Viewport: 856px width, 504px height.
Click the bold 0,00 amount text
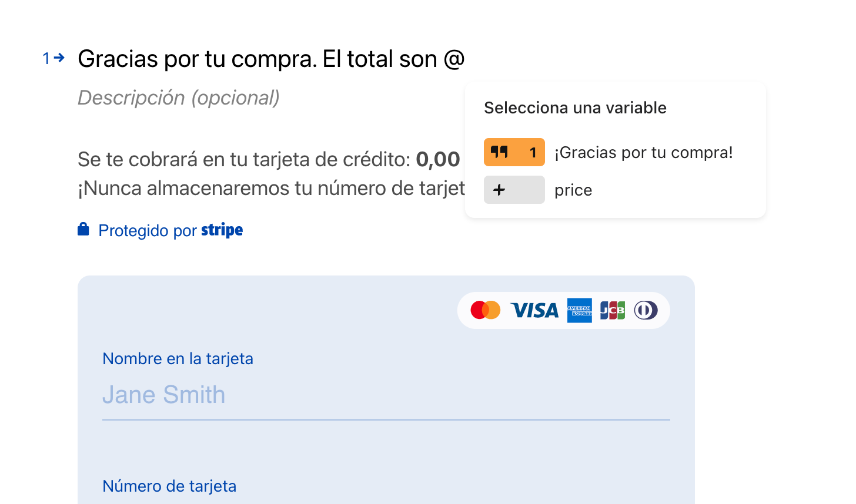pyautogui.click(x=439, y=159)
